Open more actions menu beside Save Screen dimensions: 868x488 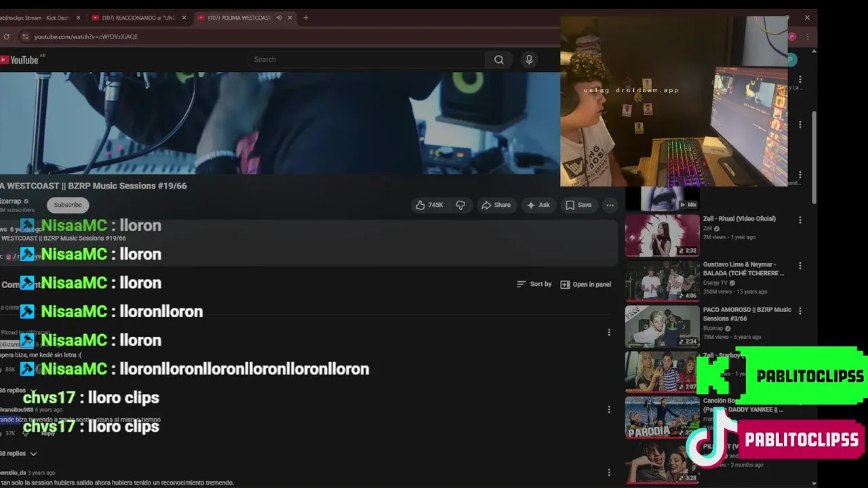coord(610,205)
